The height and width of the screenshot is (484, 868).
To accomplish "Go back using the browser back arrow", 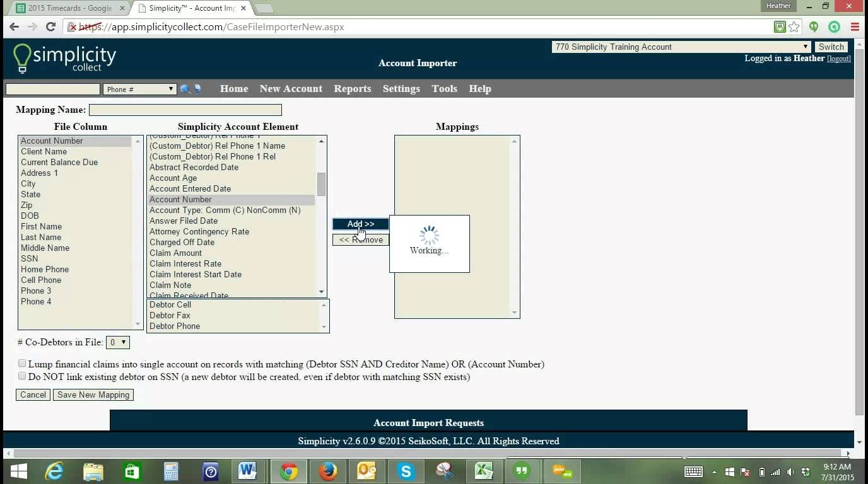I will click(x=14, y=27).
